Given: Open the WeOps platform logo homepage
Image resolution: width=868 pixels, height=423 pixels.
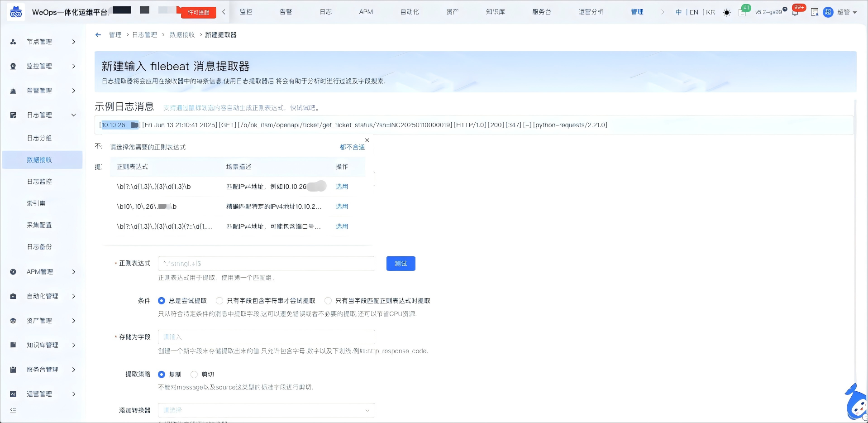Looking at the screenshot, I should (16, 12).
